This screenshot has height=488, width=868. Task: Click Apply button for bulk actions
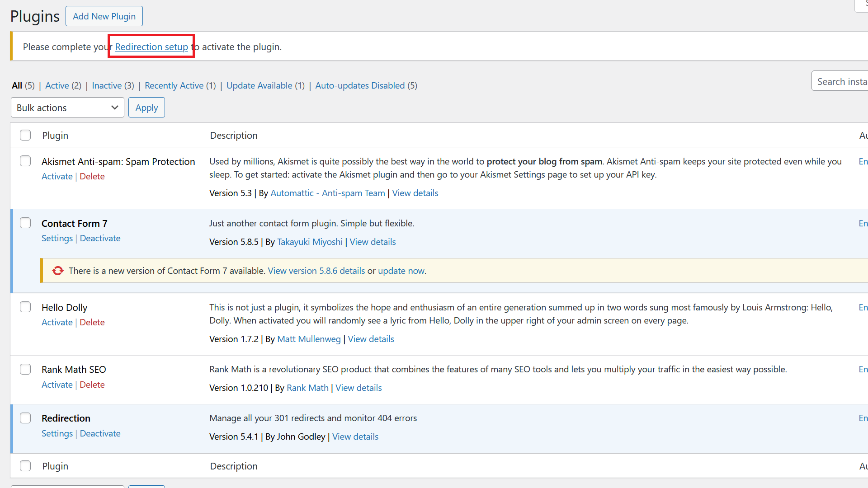pyautogui.click(x=146, y=107)
